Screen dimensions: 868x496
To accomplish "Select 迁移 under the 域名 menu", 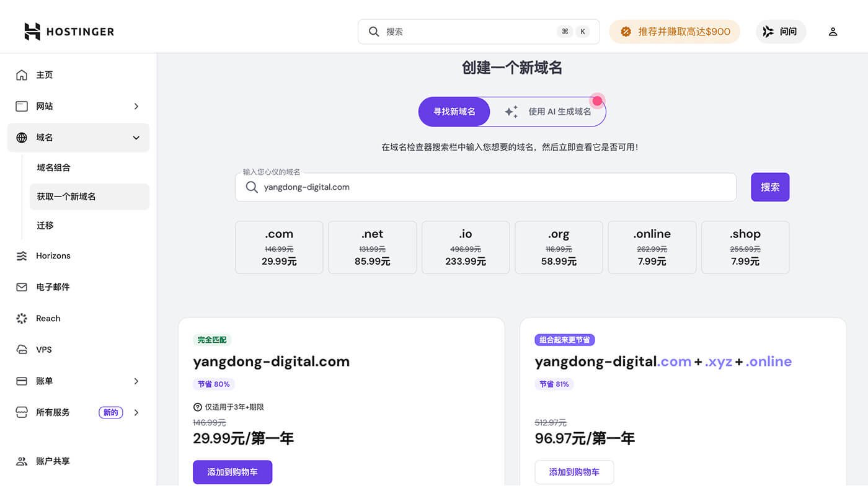I will pos(45,225).
